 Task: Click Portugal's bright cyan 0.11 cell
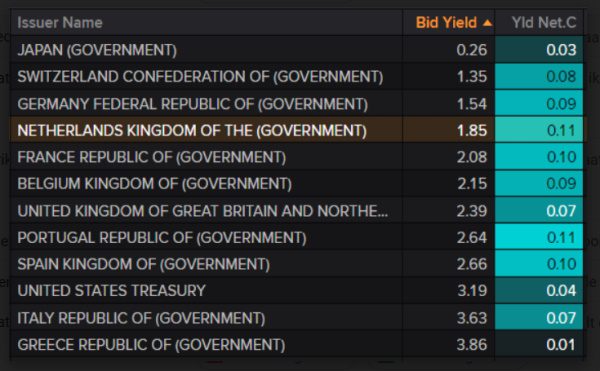(539, 238)
